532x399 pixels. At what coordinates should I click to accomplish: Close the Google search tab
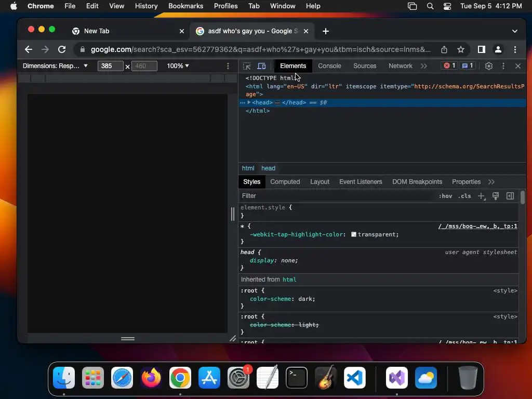(306, 31)
